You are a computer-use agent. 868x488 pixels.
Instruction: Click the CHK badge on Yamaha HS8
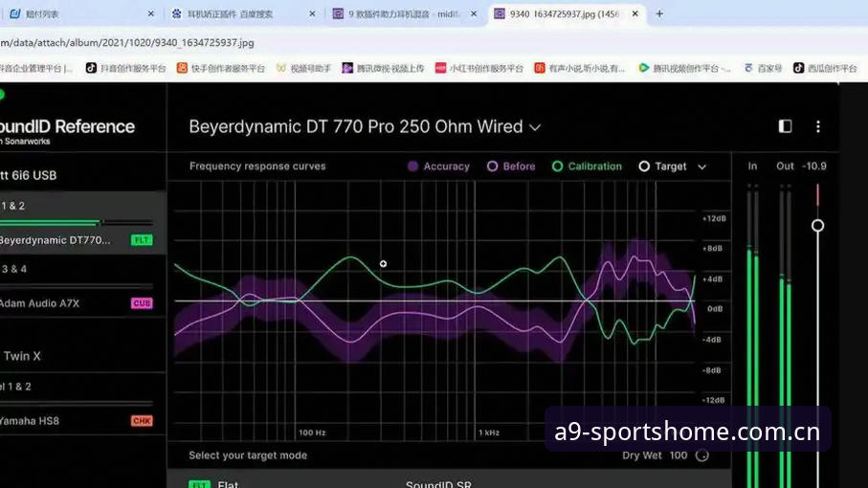pyautogui.click(x=142, y=421)
